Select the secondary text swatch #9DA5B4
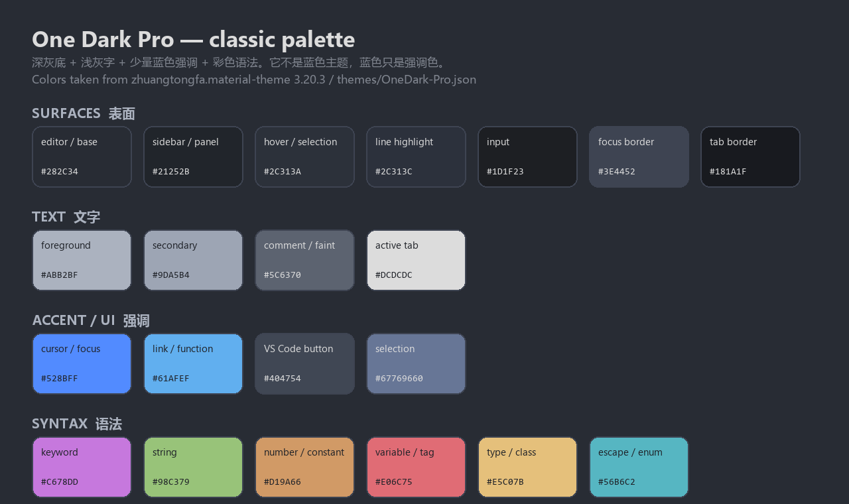The height and width of the screenshot is (504, 849). 193,260
